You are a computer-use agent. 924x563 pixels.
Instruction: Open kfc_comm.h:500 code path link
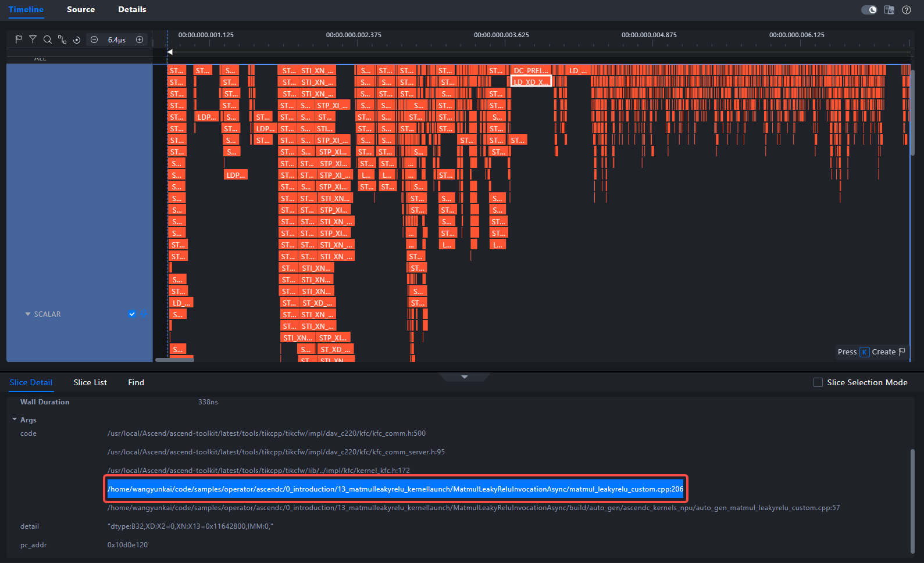coord(266,433)
